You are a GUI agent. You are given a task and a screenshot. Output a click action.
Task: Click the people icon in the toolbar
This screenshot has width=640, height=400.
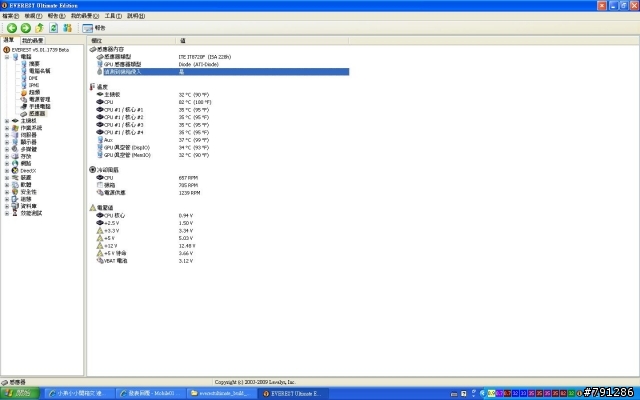[x=67, y=28]
